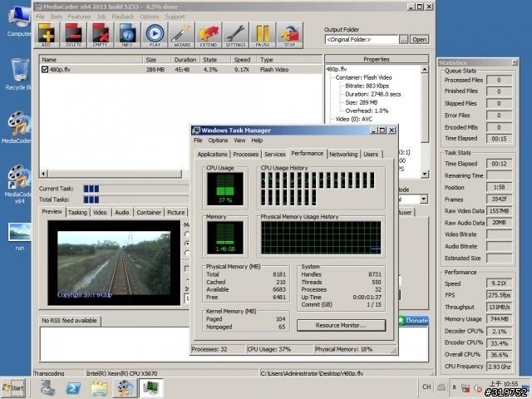The image size is (532, 399).
Task: Click the DELETE toolbar icon
Action: tap(74, 35)
